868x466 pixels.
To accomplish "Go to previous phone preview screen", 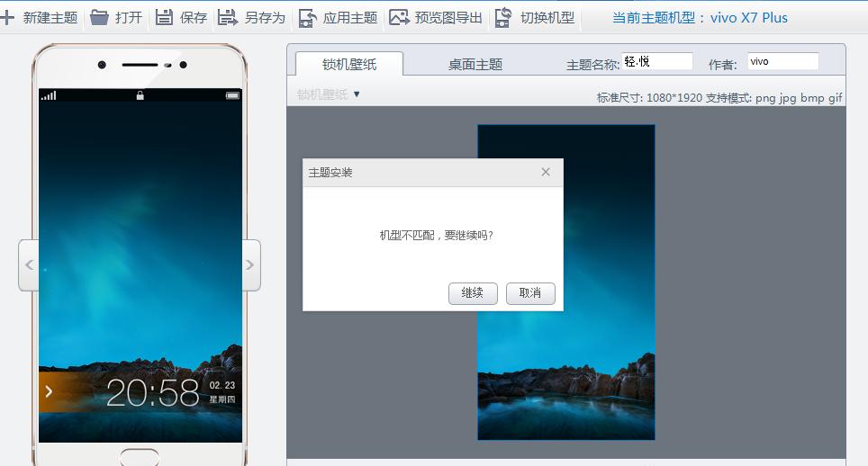I will [29, 264].
